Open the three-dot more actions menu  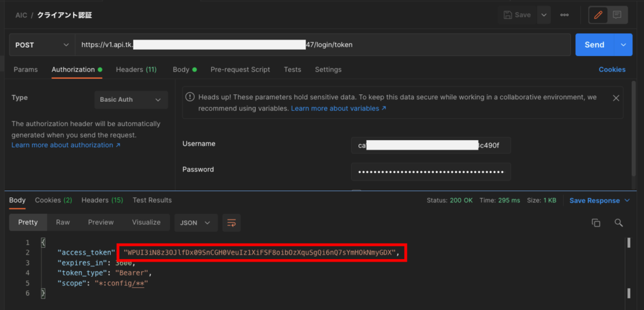[564, 14]
